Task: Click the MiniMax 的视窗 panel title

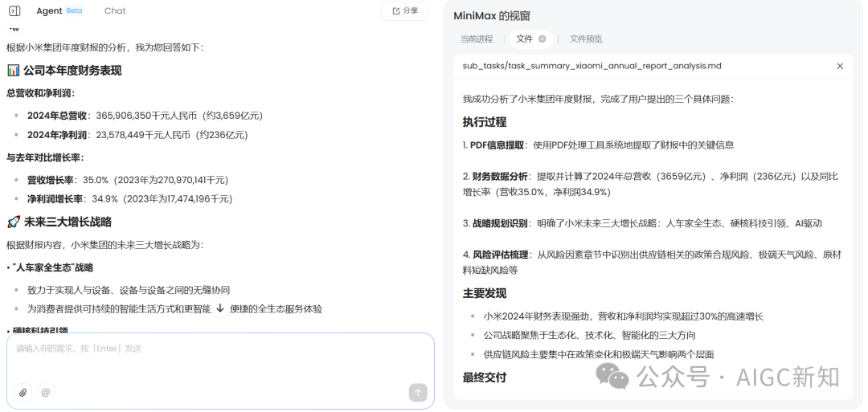Action: coord(492,16)
